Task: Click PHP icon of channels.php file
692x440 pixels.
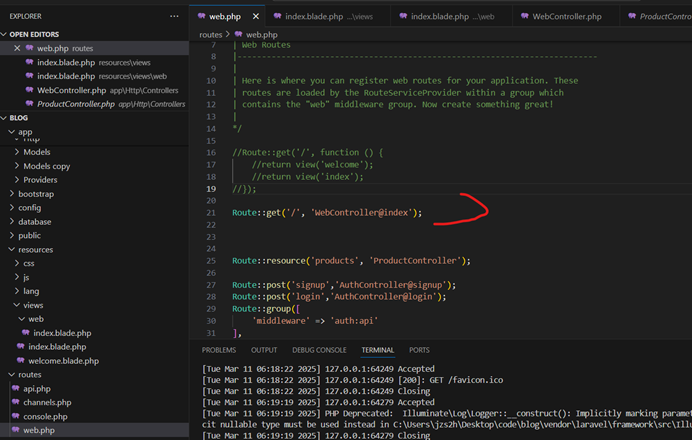Action: tap(16, 402)
